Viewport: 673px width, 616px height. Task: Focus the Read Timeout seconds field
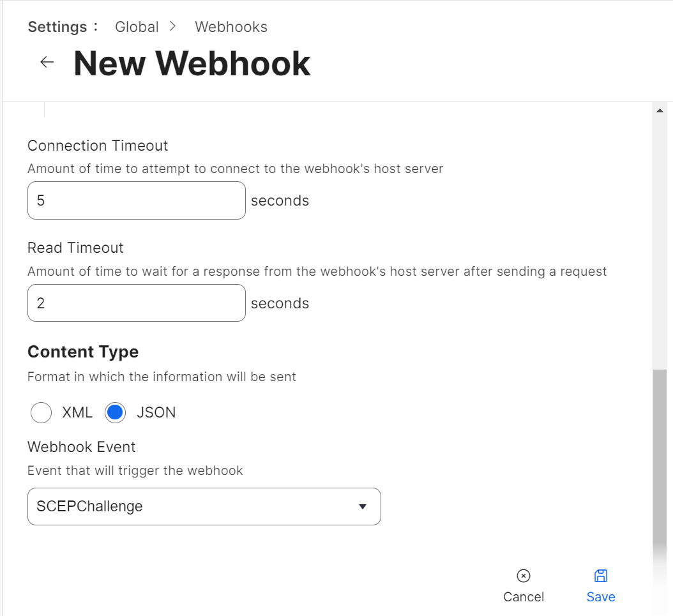137,303
